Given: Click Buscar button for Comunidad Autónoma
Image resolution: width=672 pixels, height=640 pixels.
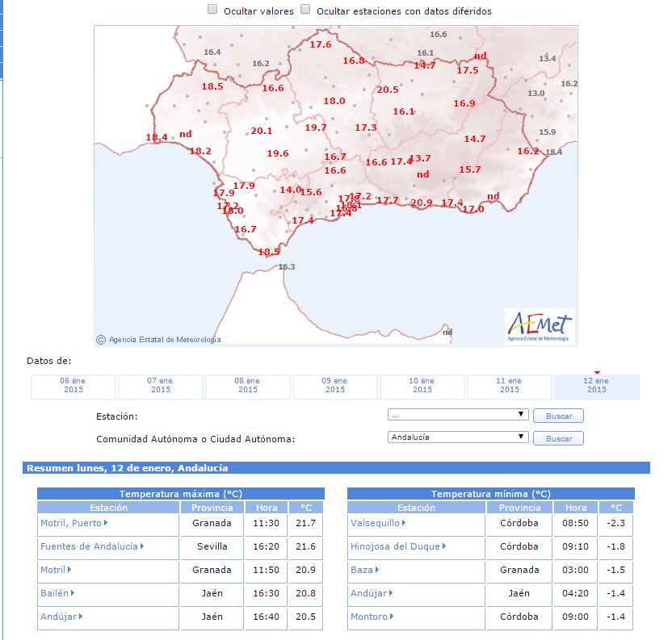Looking at the screenshot, I should click(x=558, y=439).
